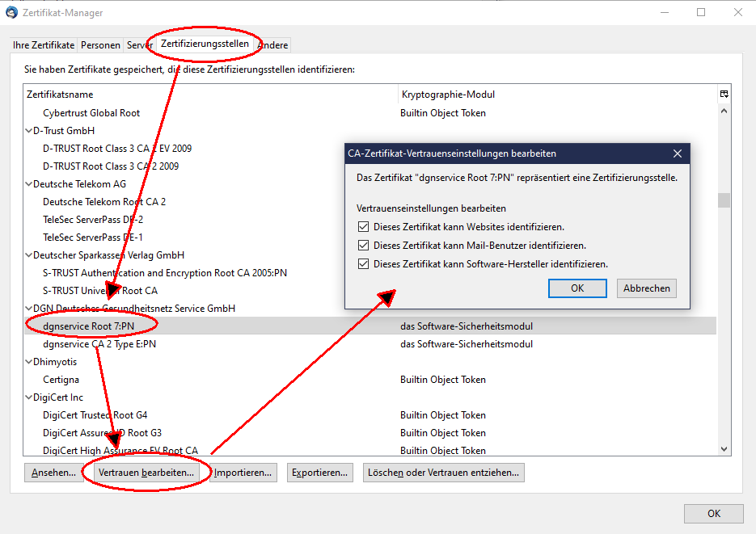Switch to the 'Ihre Zertifikate' tab

[x=44, y=44]
